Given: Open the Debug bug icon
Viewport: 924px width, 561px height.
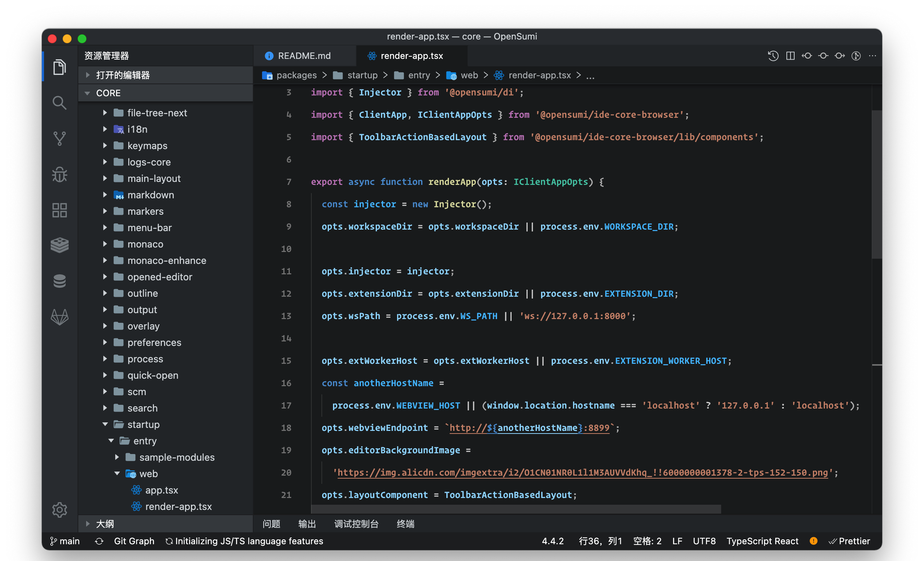Looking at the screenshot, I should [60, 174].
